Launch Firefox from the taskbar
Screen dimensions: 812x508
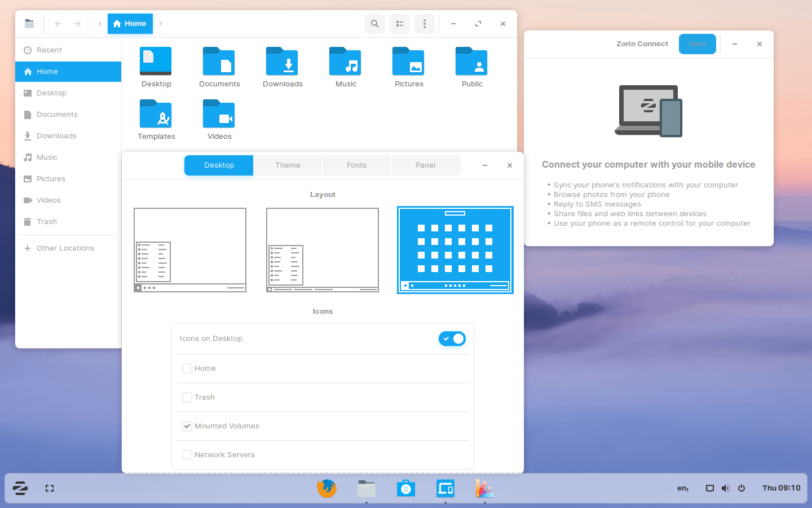[x=326, y=488]
